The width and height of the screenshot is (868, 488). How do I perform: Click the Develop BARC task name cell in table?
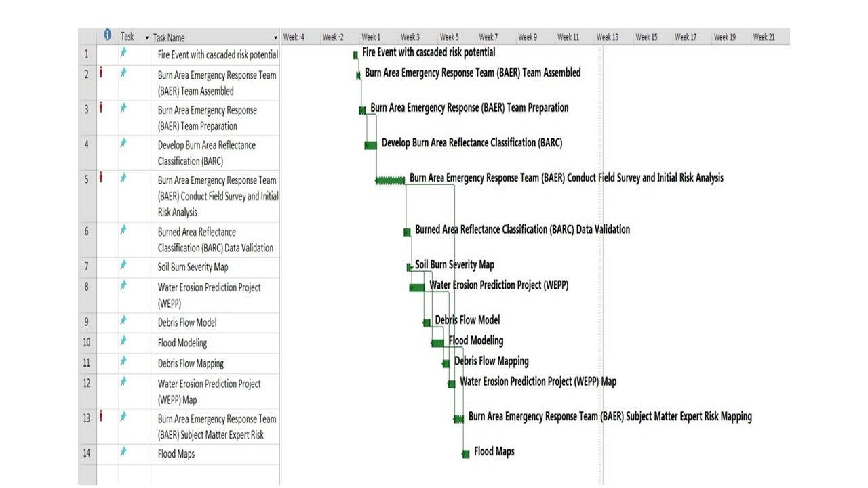tap(216, 153)
